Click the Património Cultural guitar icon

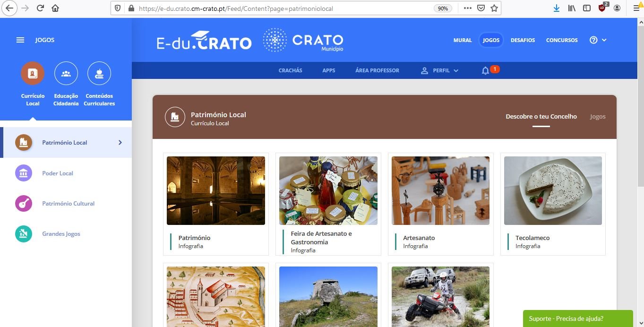pyautogui.click(x=24, y=204)
